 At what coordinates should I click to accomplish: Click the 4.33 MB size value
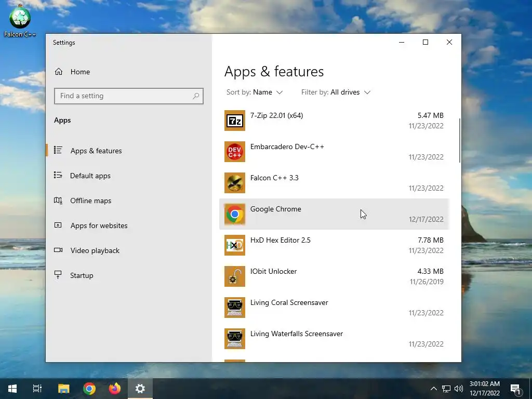(x=430, y=271)
